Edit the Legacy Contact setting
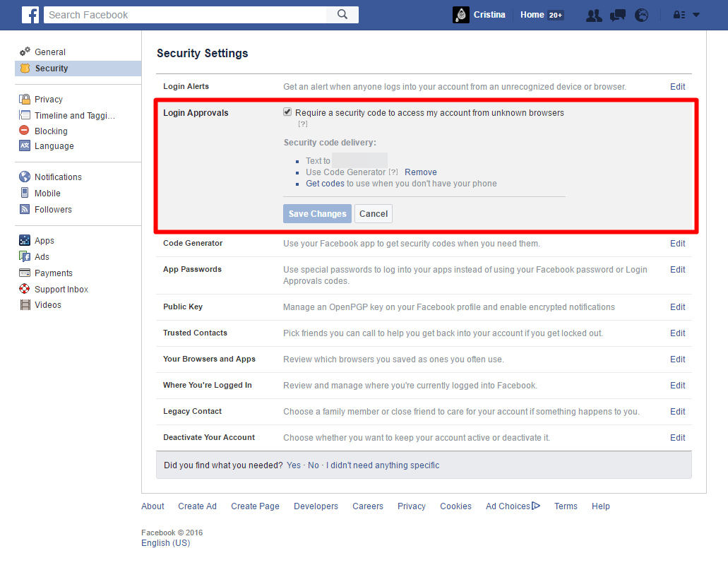The image size is (728, 565). tap(677, 411)
